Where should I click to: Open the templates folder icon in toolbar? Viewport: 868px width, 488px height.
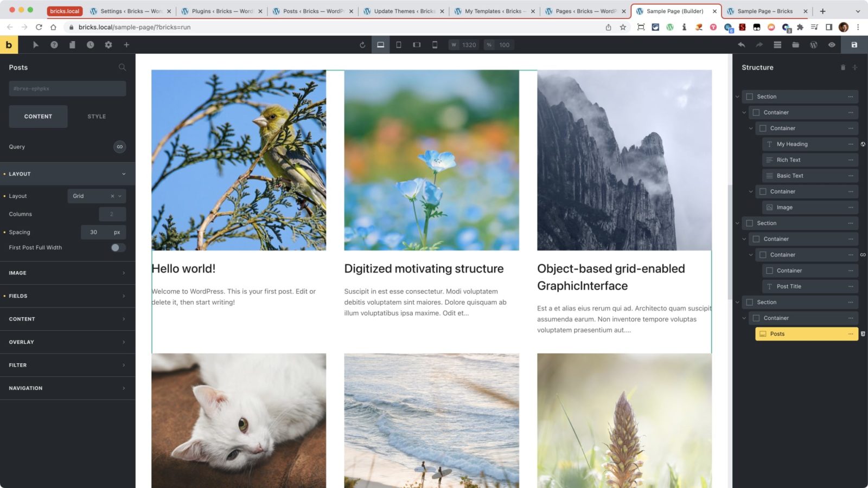tap(795, 45)
